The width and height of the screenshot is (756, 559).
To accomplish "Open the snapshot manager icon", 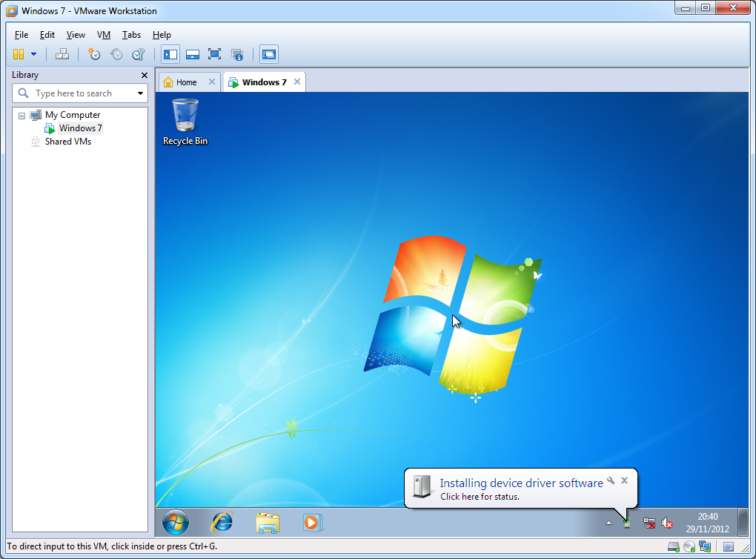I will point(138,54).
